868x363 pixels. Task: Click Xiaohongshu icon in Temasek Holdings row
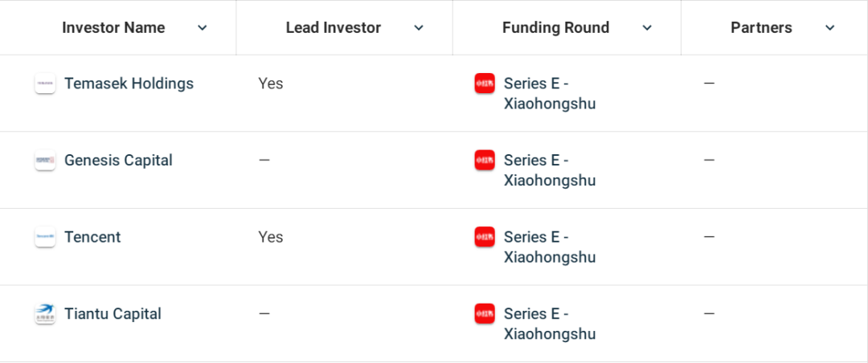[x=485, y=84]
